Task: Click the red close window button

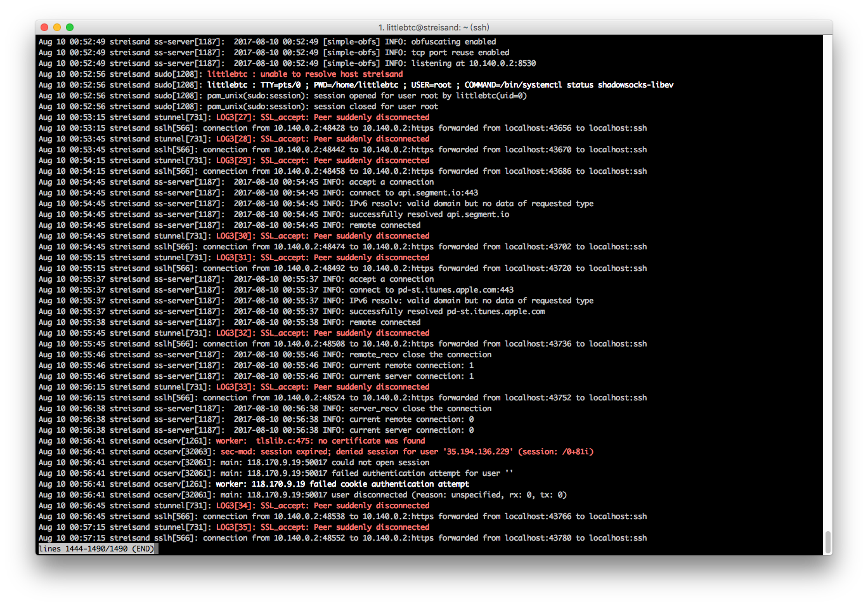Action: pyautogui.click(x=44, y=27)
